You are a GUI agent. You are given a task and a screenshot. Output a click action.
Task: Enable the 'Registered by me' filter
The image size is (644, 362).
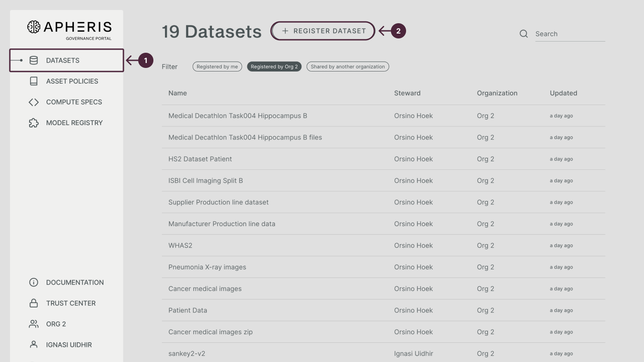(x=217, y=66)
